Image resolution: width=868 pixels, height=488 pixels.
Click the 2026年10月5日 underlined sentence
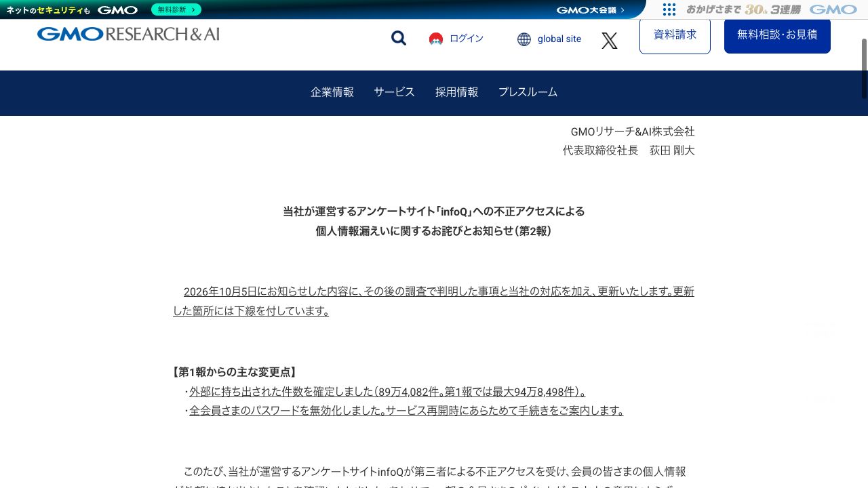[434, 302]
